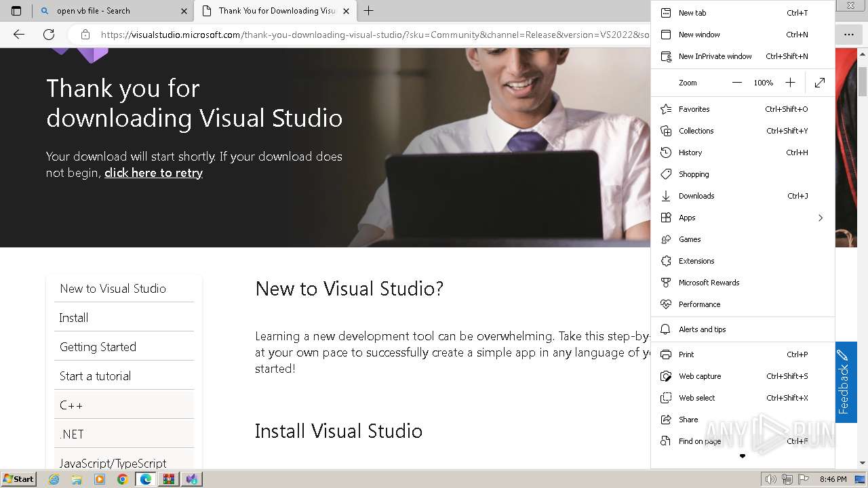The width and height of the screenshot is (868, 488).
Task: Open WinRAR taskbar icon
Action: point(169,479)
